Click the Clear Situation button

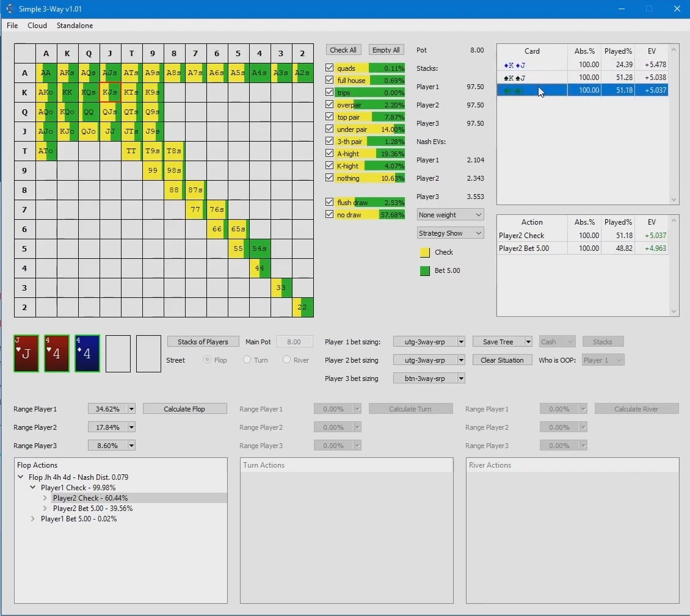502,360
